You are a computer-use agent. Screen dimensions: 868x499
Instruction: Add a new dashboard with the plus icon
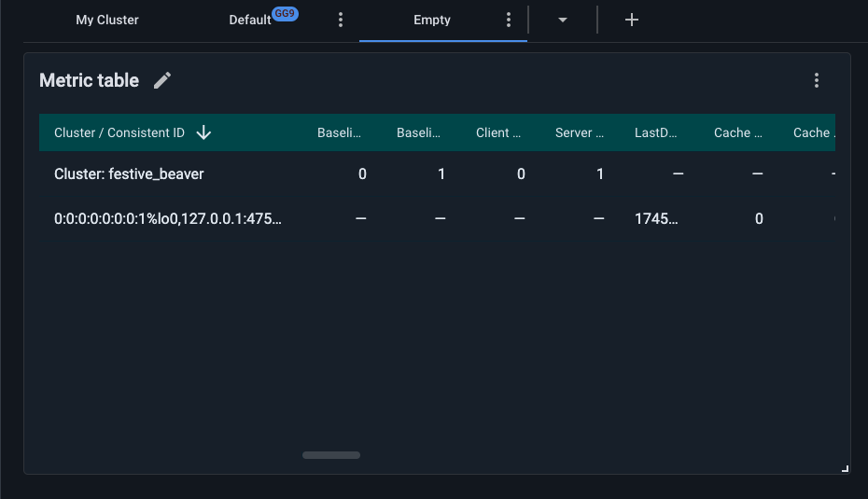point(632,20)
